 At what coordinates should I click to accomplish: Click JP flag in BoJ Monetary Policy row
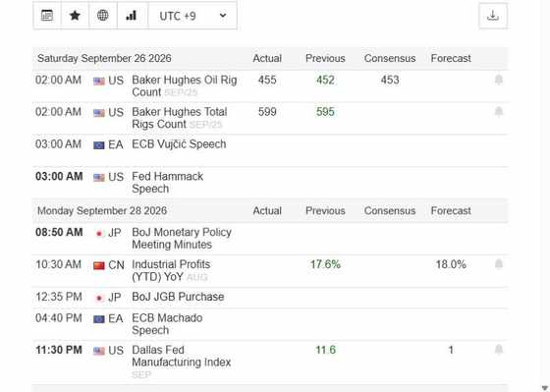click(x=99, y=234)
